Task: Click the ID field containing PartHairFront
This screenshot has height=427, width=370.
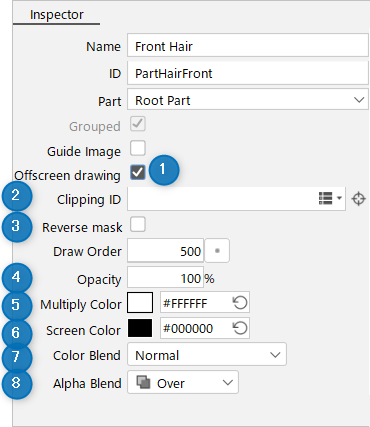Action: (248, 72)
